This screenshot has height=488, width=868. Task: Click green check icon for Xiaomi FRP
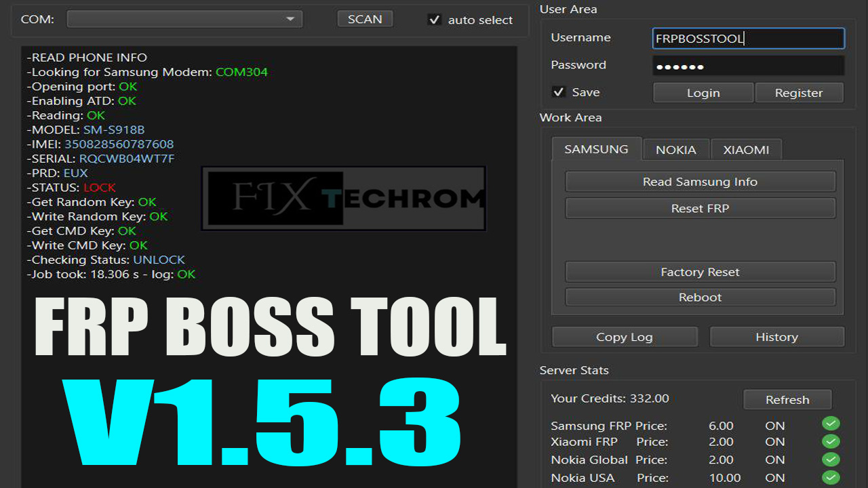point(831,442)
